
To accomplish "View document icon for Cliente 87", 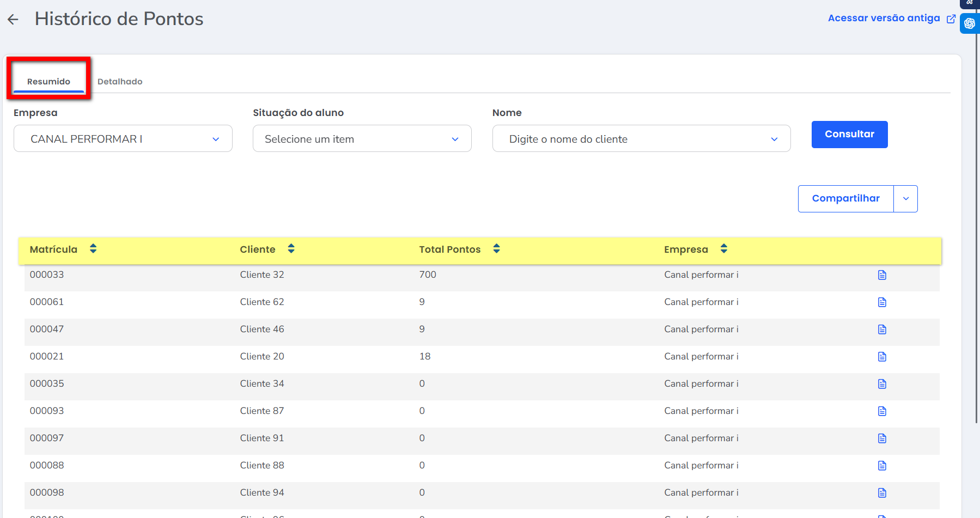I will point(882,411).
